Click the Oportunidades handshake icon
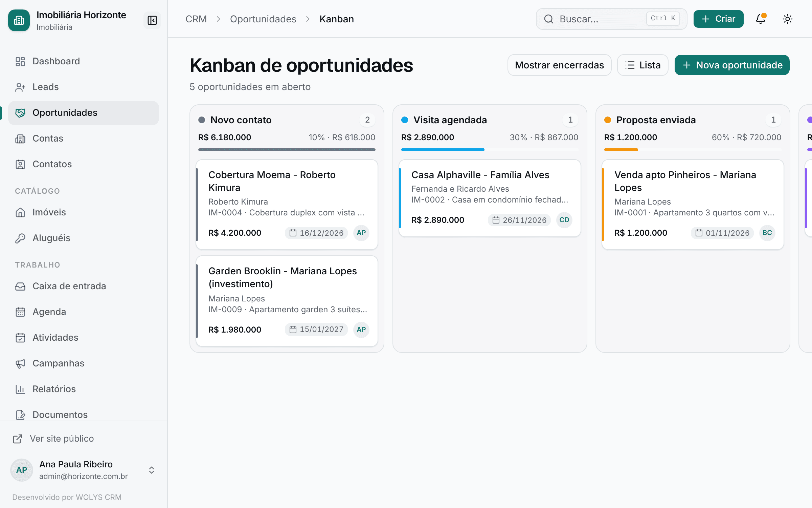Viewport: 812px width, 508px height. [x=20, y=113]
